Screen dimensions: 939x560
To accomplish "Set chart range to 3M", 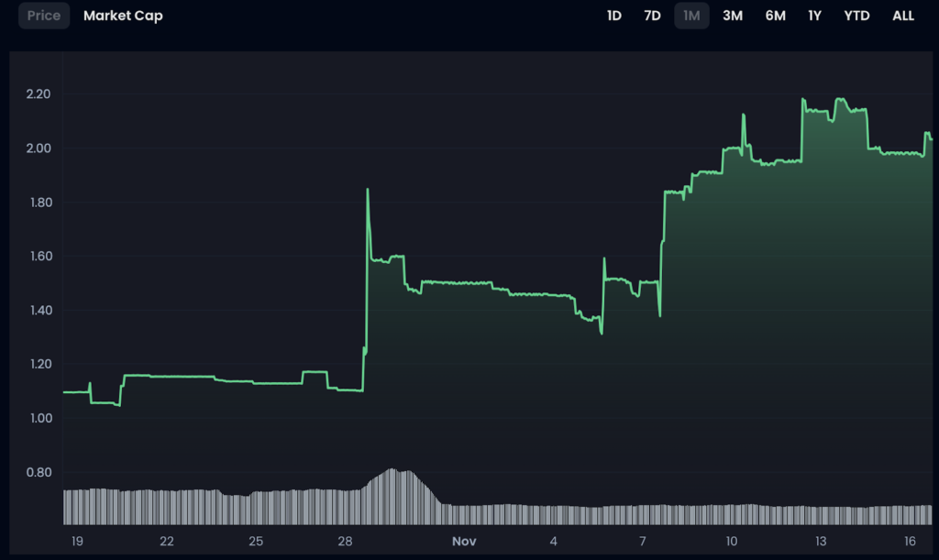I will [x=732, y=16].
